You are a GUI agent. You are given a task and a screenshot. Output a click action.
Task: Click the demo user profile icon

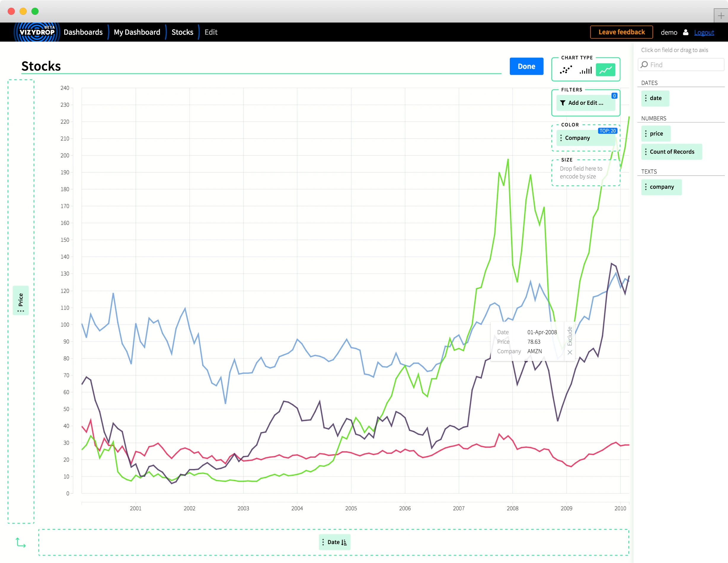pyautogui.click(x=686, y=32)
